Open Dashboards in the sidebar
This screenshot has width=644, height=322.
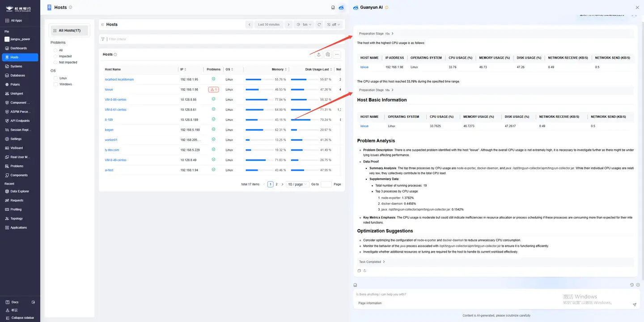20,48
